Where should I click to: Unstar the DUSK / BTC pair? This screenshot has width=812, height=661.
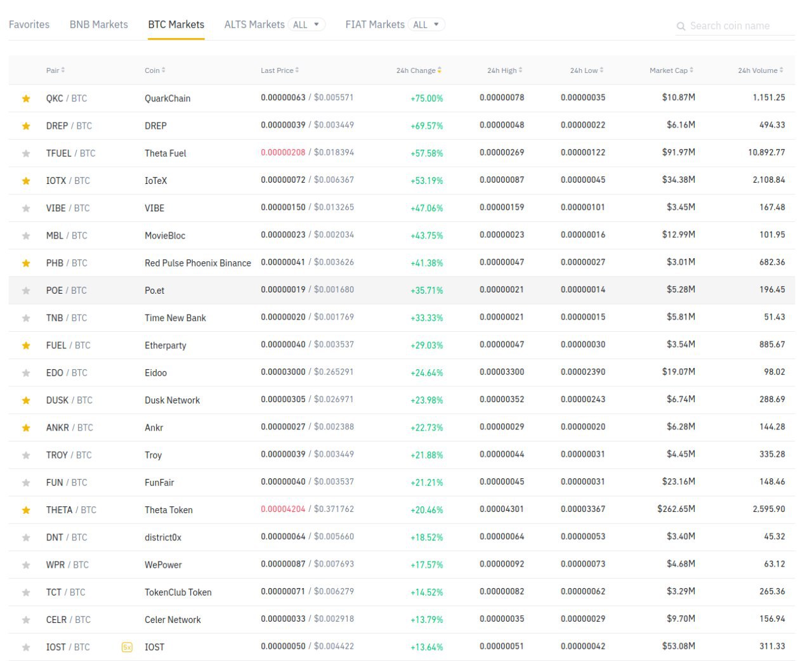pos(26,400)
